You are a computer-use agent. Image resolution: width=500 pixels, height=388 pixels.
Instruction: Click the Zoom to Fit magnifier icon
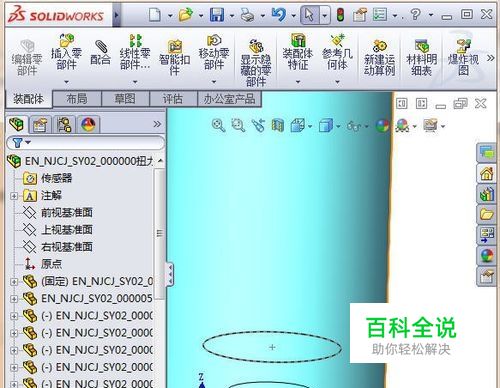point(218,125)
